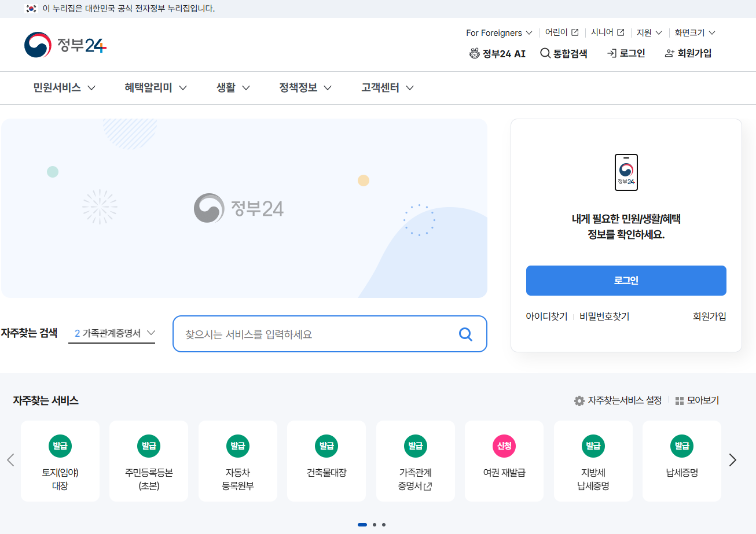Viewport: 756px width, 534px height.
Task: Click the 비밀번호찾기 link
Action: pos(604,316)
